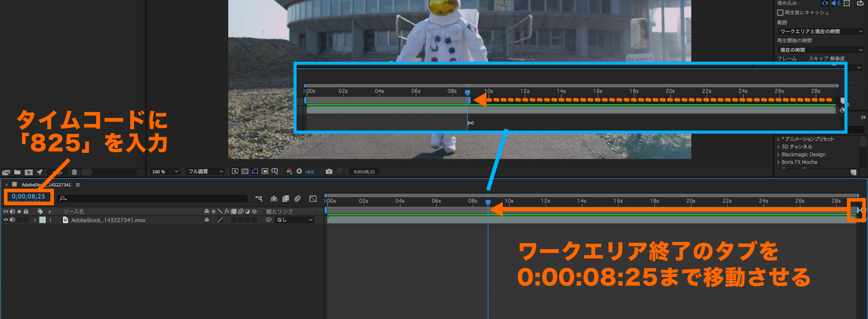This screenshot has height=319, width=868.
Task: Click the parent pick whip spiral icon
Action: pos(269,220)
